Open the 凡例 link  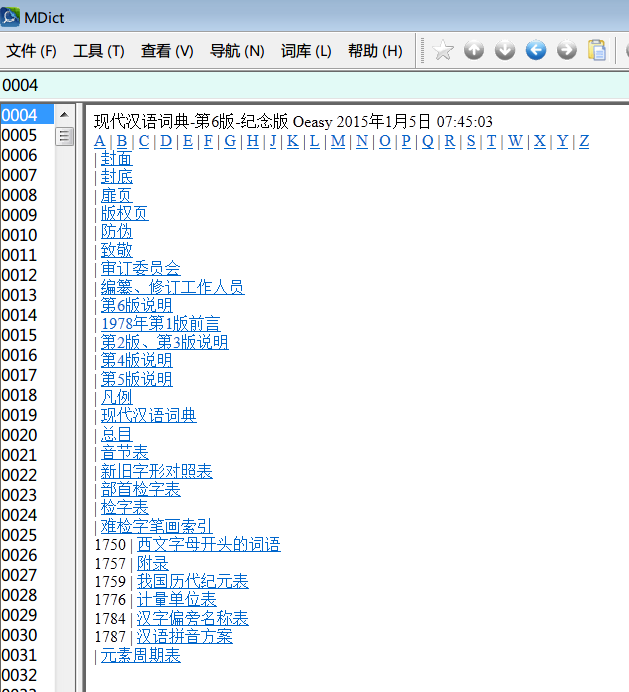click(x=117, y=398)
